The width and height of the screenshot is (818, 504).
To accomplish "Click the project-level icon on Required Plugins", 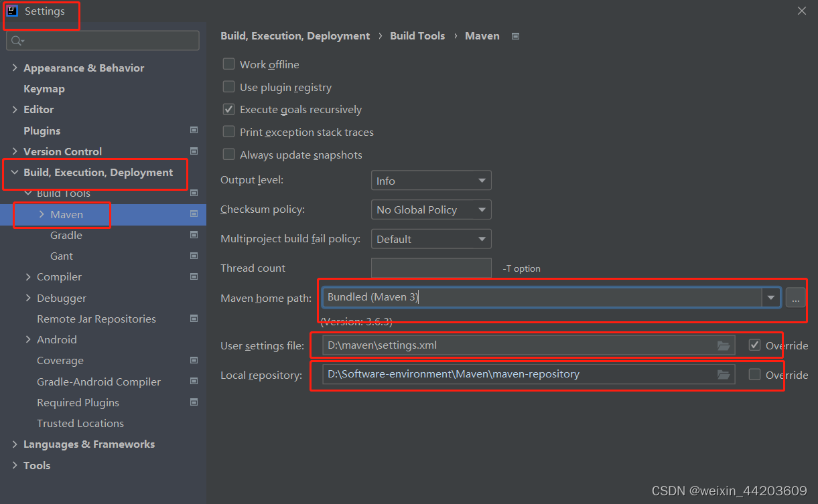I will tap(194, 402).
